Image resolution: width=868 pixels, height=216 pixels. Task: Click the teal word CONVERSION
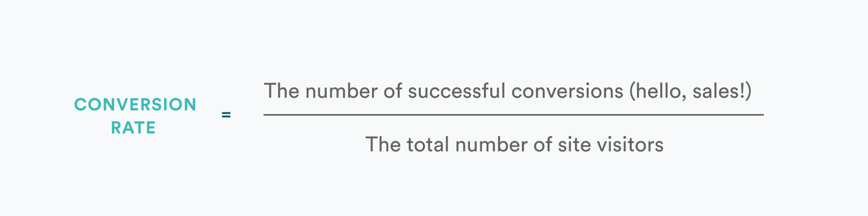click(135, 105)
